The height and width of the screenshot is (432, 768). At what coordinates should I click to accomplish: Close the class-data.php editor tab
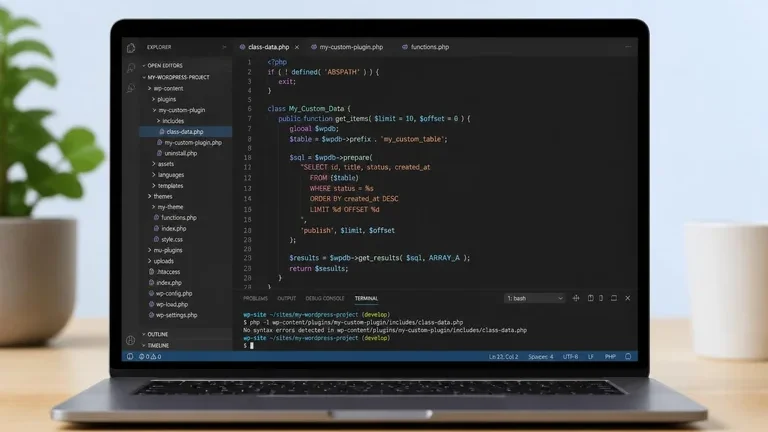coord(297,47)
